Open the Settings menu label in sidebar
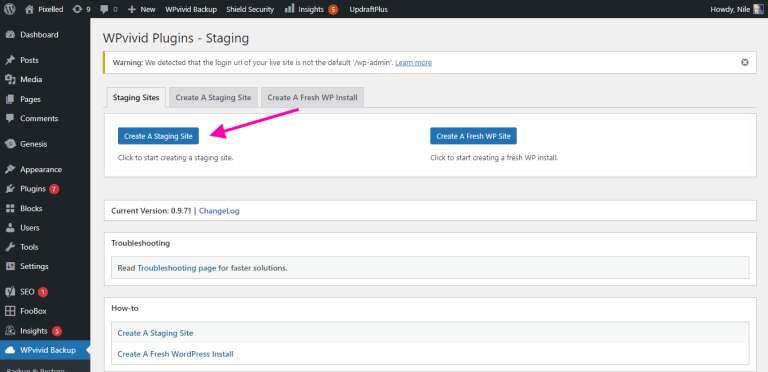 click(x=34, y=266)
